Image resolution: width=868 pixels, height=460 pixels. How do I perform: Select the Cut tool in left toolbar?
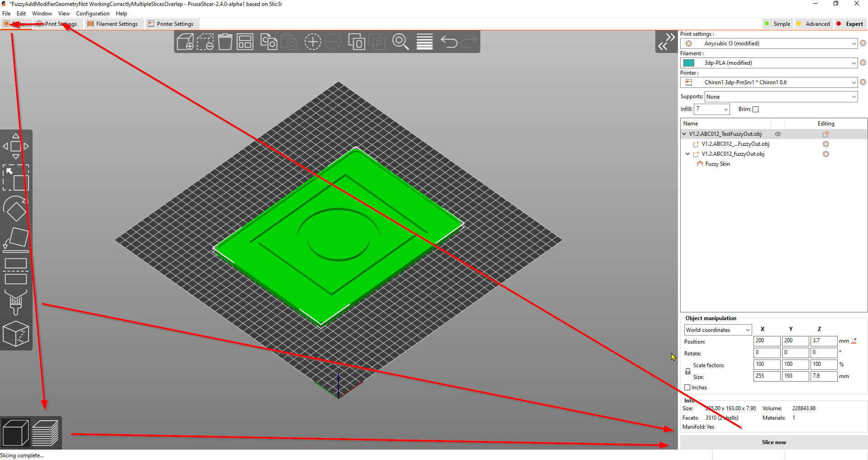[x=16, y=271]
